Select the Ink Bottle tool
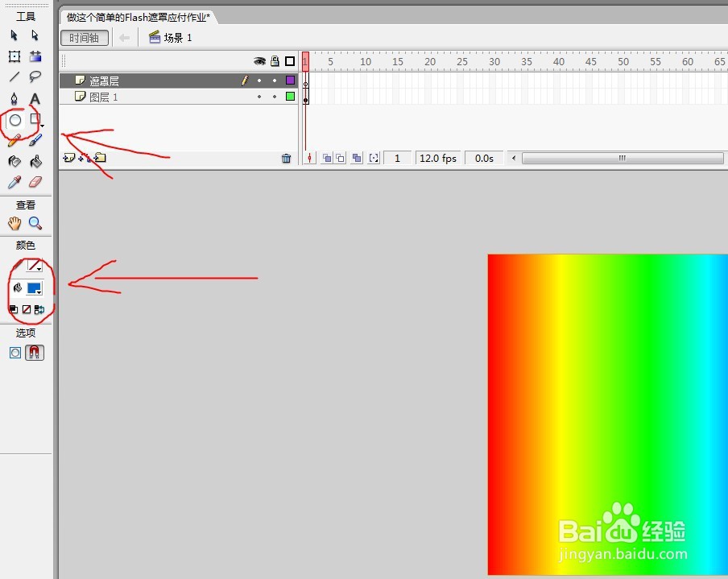This screenshot has width=728, height=579. [x=14, y=161]
